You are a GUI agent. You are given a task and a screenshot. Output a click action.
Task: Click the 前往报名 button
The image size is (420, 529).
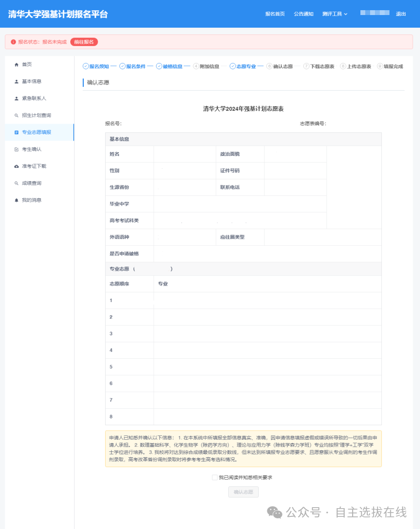click(83, 42)
